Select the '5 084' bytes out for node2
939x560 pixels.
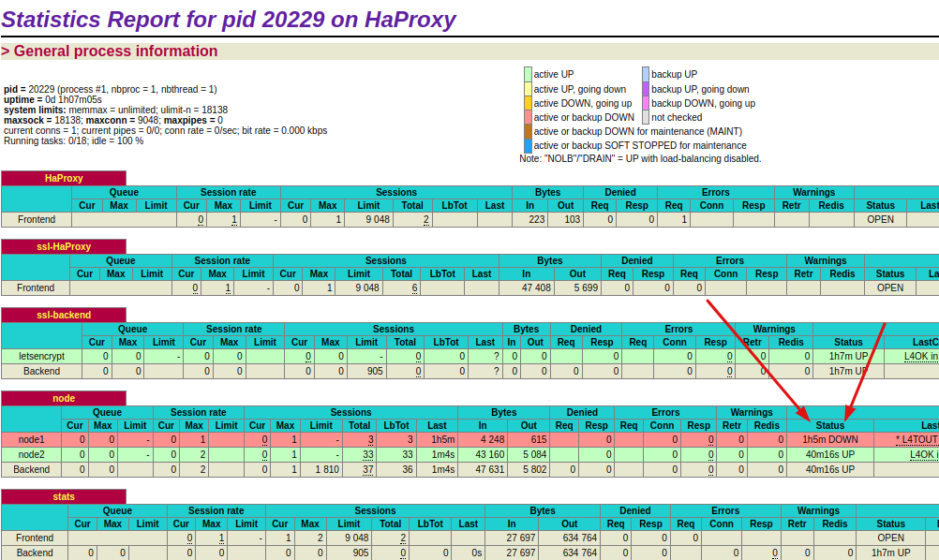coord(535,455)
